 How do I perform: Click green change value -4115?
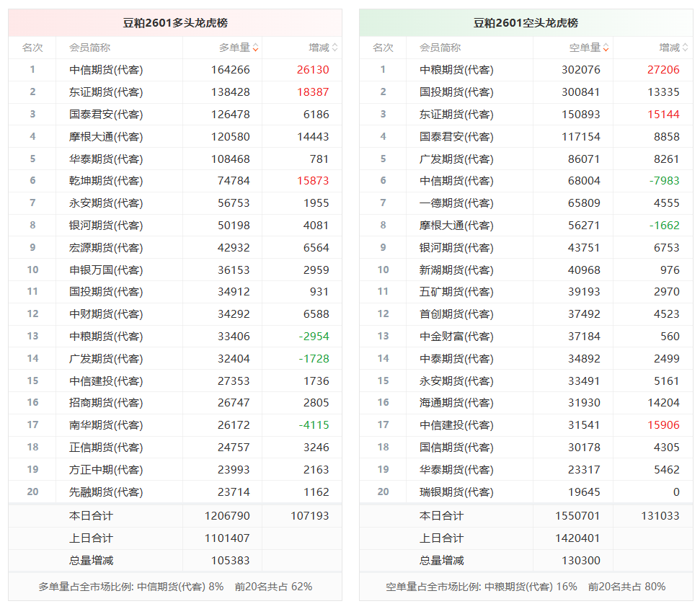(x=314, y=425)
